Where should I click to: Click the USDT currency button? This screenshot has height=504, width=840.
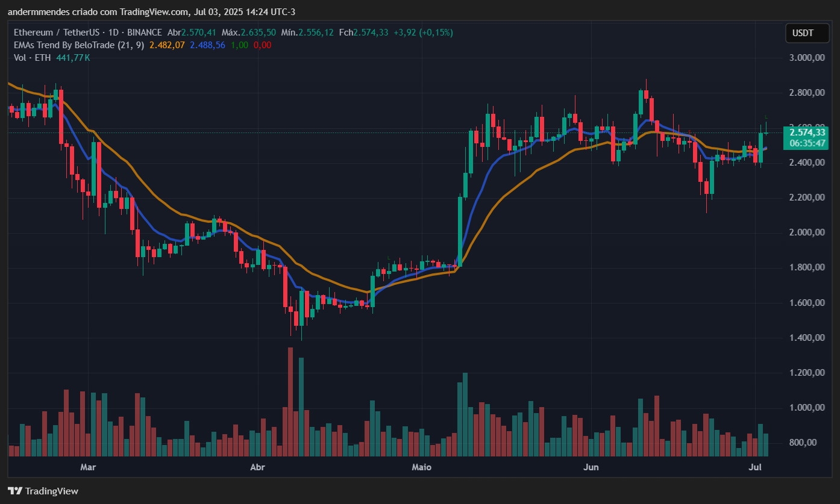tap(807, 33)
